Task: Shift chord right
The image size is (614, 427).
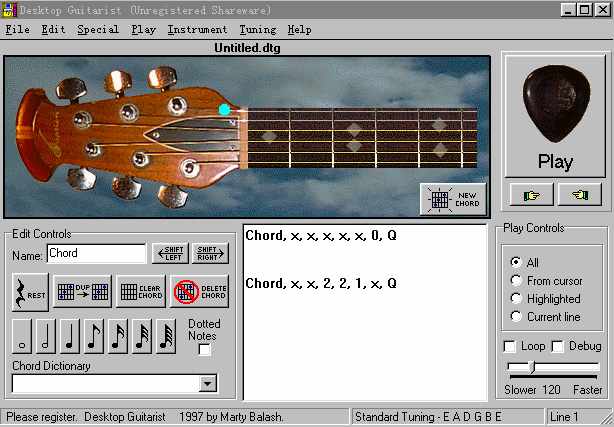Action: pyautogui.click(x=210, y=253)
